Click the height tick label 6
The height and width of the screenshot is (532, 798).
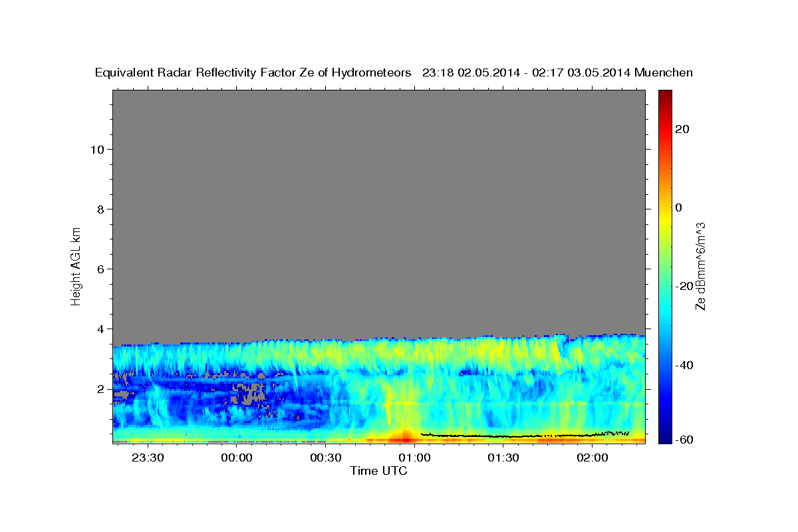[100, 269]
